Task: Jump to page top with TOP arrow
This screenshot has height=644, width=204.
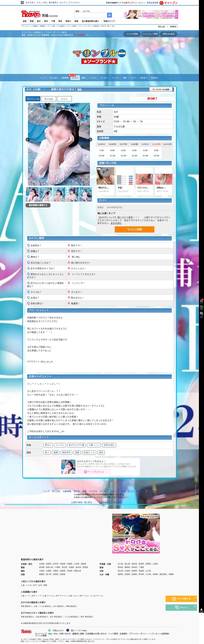Action: 201,610
